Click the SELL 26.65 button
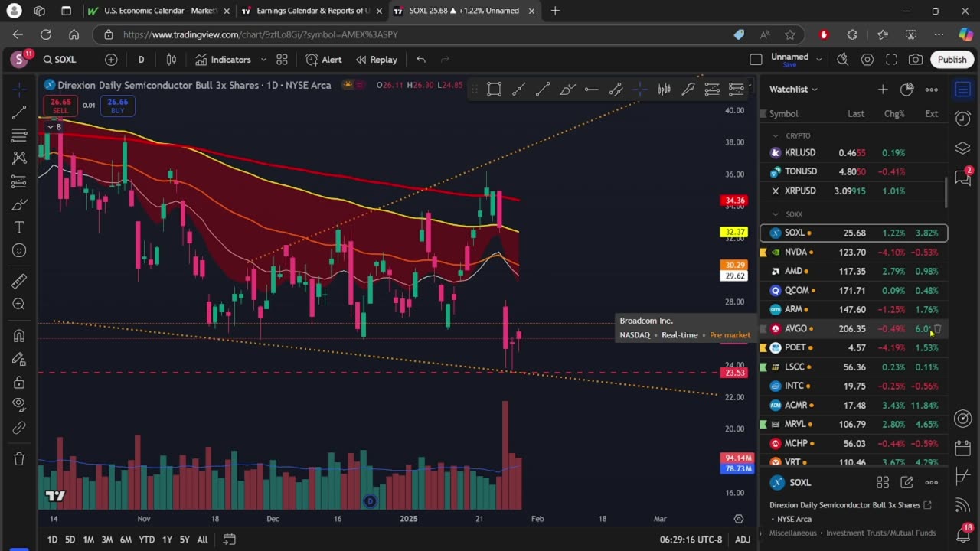This screenshot has height=551, width=980. 60,106
